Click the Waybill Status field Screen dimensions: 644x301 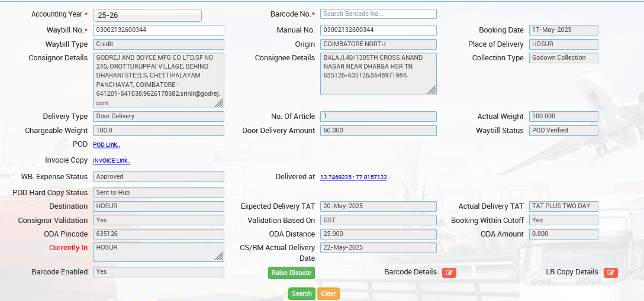563,131
